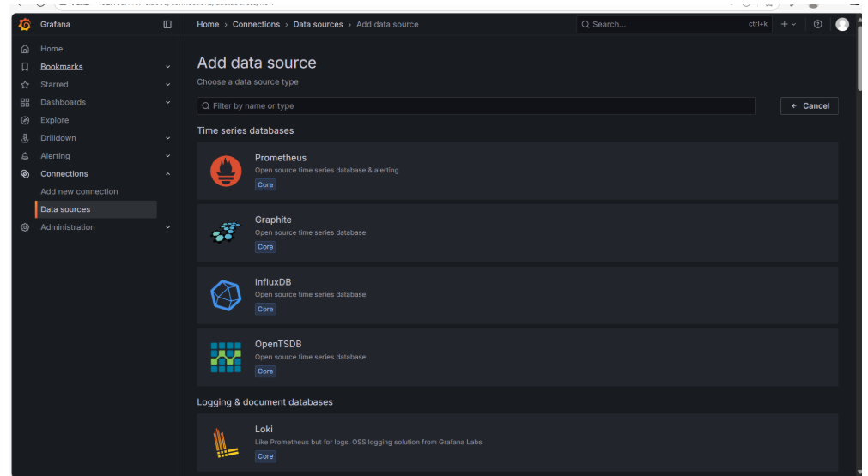This screenshot has height=476, width=868.
Task: Click OpenTSDB data source title
Action: [278, 344]
